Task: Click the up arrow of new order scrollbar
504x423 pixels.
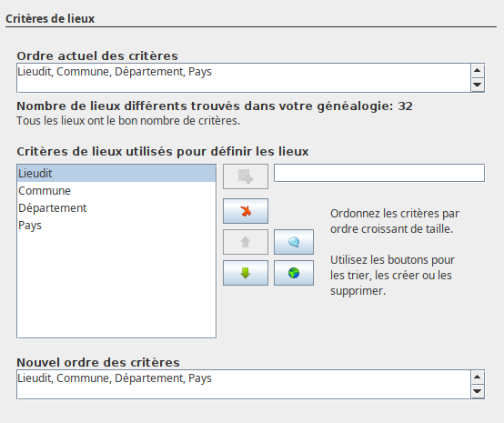Action: 478,378
